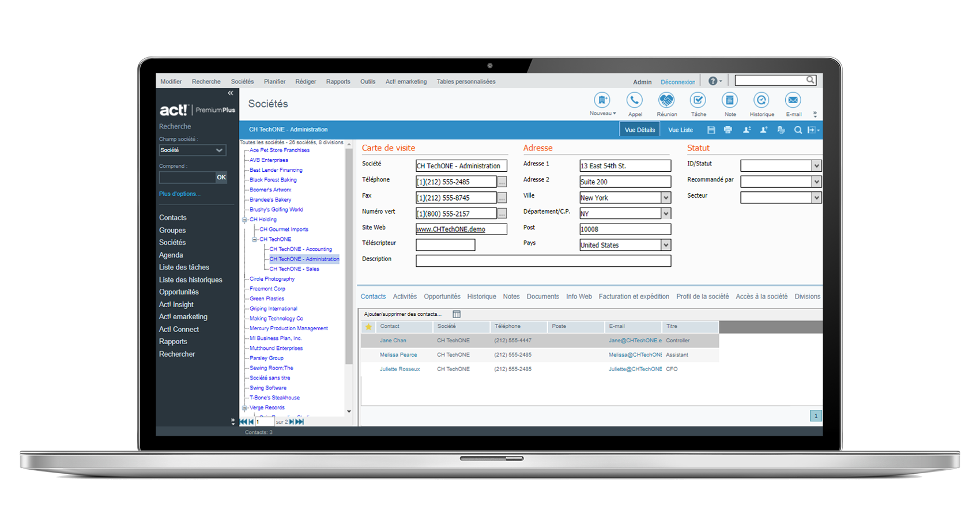980x521 pixels.
Task: Open Agenda in sidebar
Action: 171,255
